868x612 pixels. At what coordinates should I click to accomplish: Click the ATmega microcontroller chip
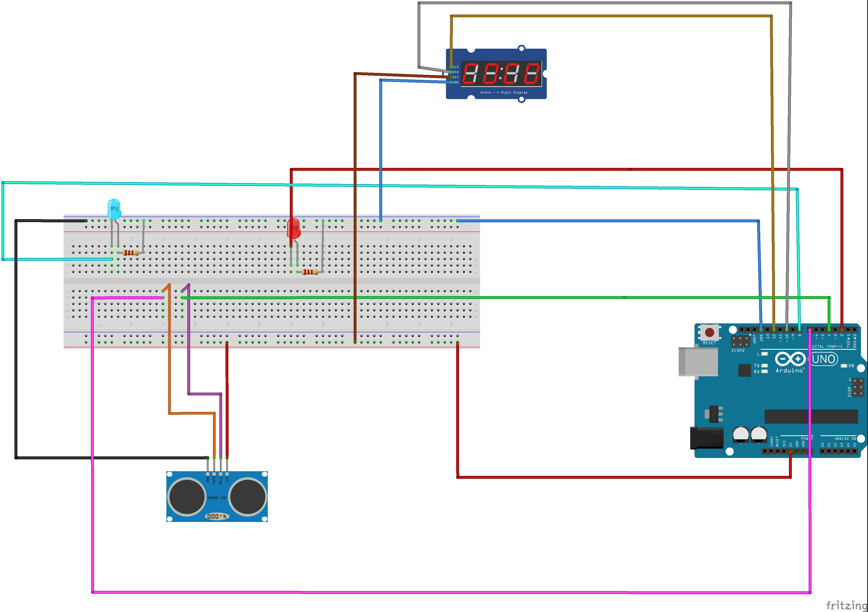811,417
